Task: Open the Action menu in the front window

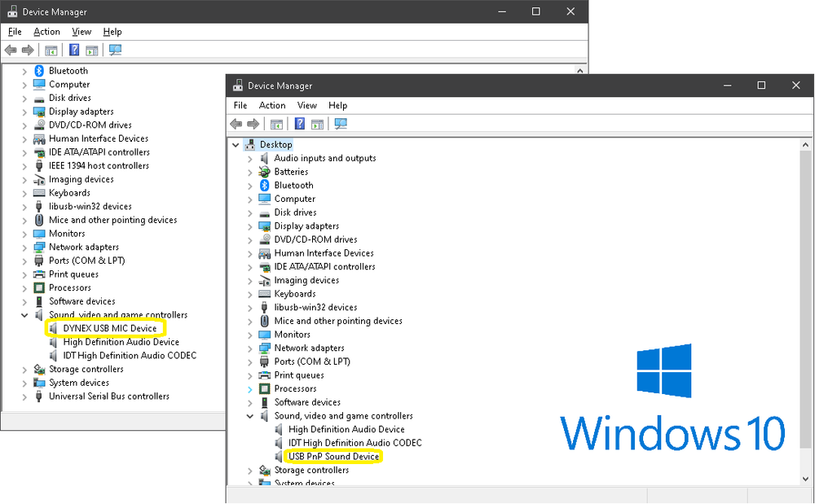Action: tap(272, 106)
